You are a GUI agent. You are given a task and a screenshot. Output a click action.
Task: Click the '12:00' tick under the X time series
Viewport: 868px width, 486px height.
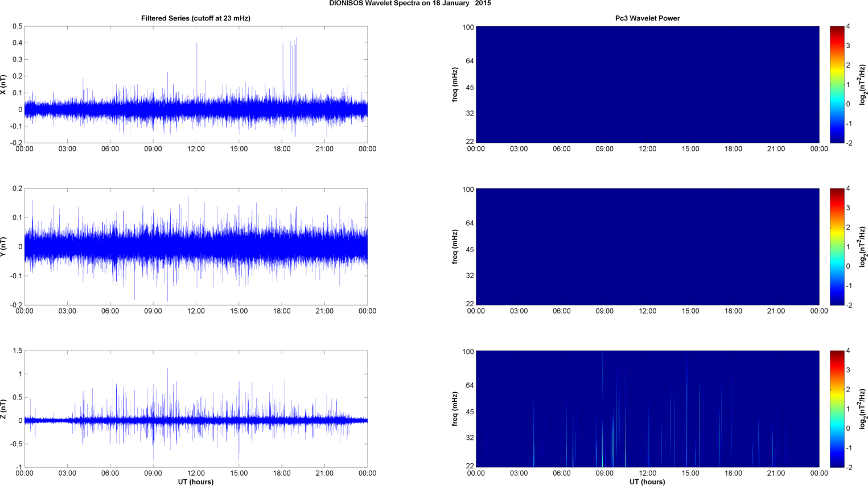coord(196,149)
